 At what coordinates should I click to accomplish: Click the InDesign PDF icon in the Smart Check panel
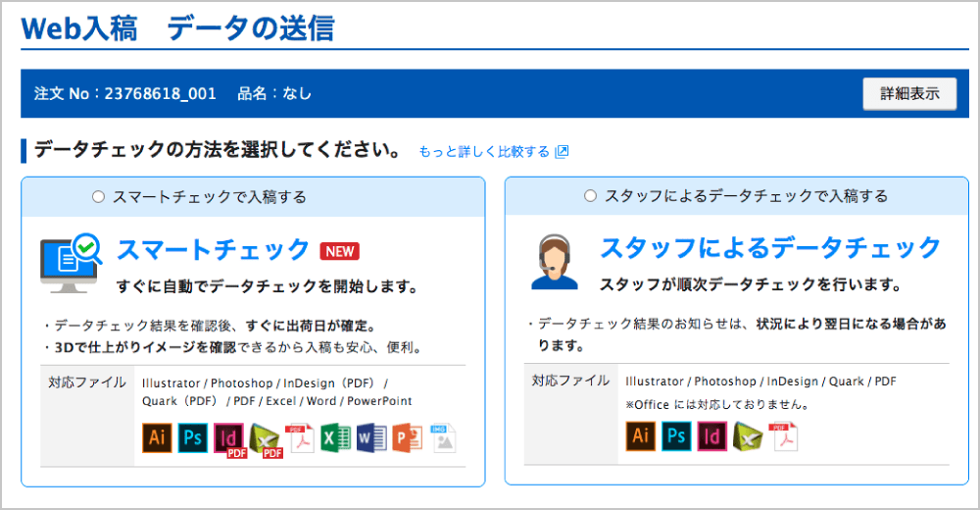pos(229,439)
